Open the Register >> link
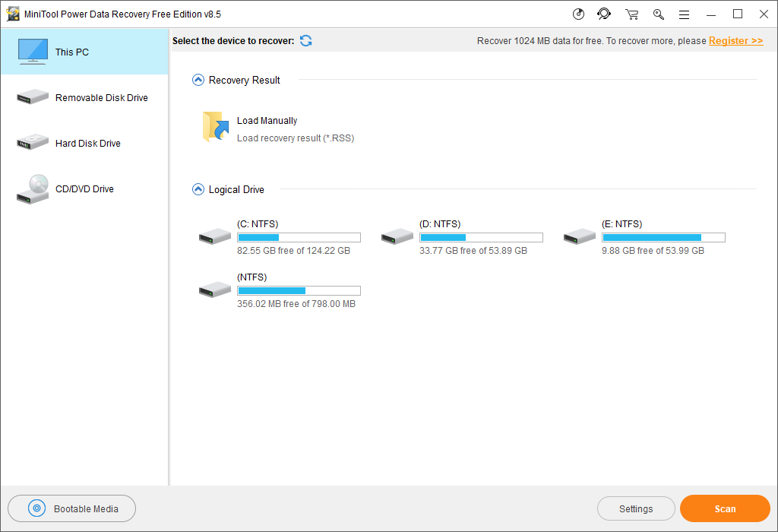Viewport: 778px width, 532px height. coord(735,41)
